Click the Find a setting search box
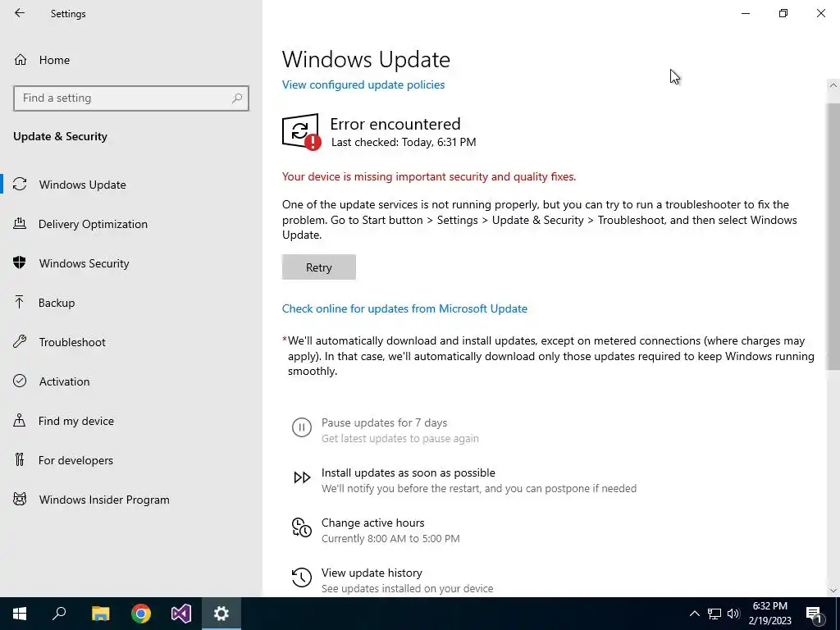 [x=131, y=98]
